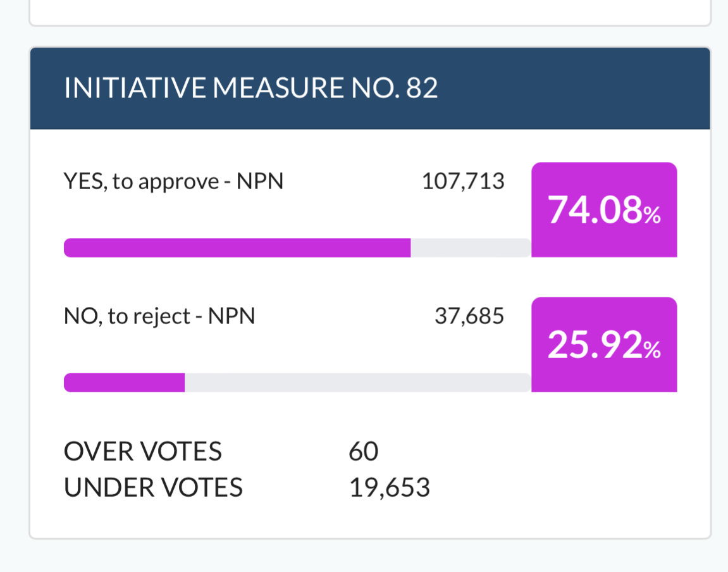Click the NPN tag in the YES row

(x=260, y=182)
